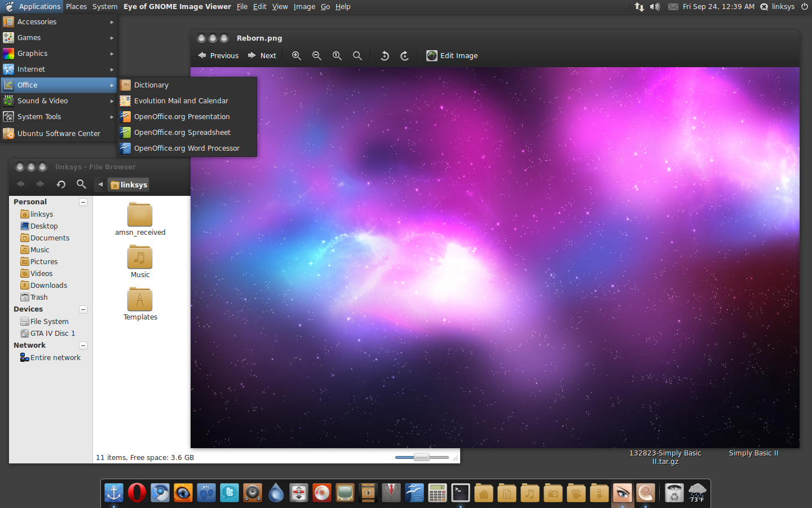The width and height of the screenshot is (812, 508).
Task: Open Trash from the sidebar
Action: click(x=34, y=297)
